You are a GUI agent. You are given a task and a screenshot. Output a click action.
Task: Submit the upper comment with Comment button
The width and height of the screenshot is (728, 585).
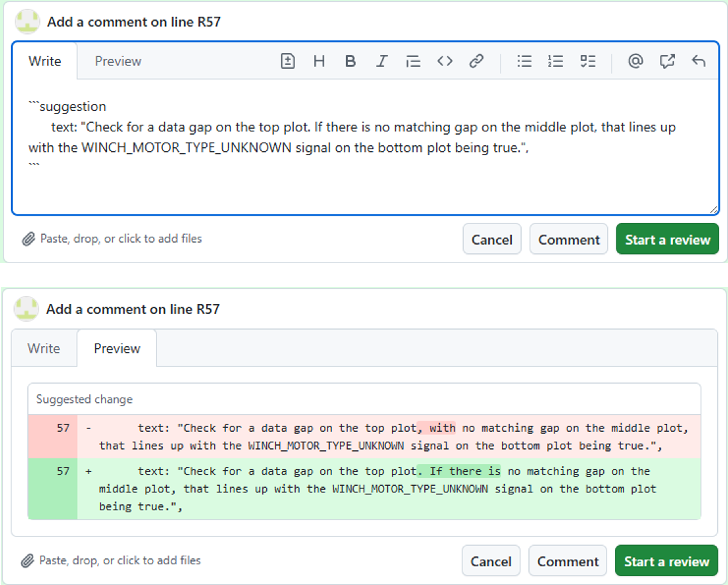[569, 239]
